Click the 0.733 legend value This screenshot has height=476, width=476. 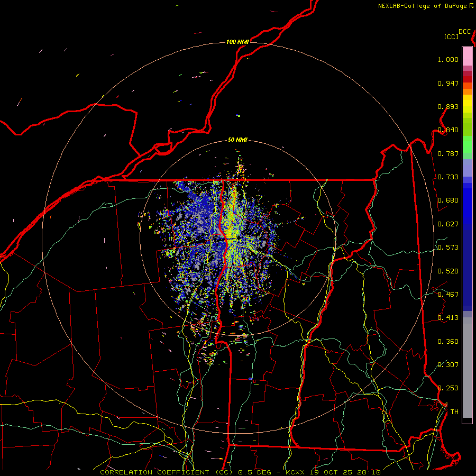click(448, 177)
